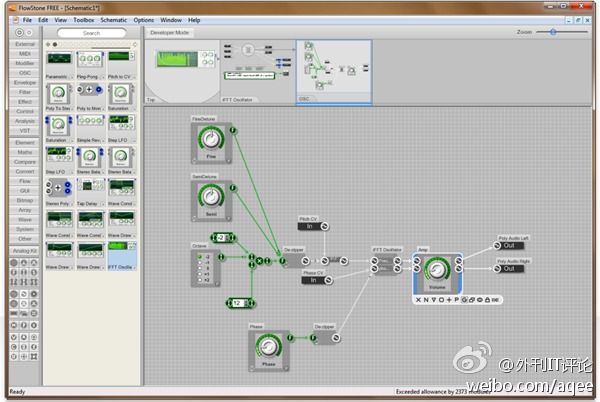Select the -1 Octave radio button
The image size is (600, 402).
[199, 262]
